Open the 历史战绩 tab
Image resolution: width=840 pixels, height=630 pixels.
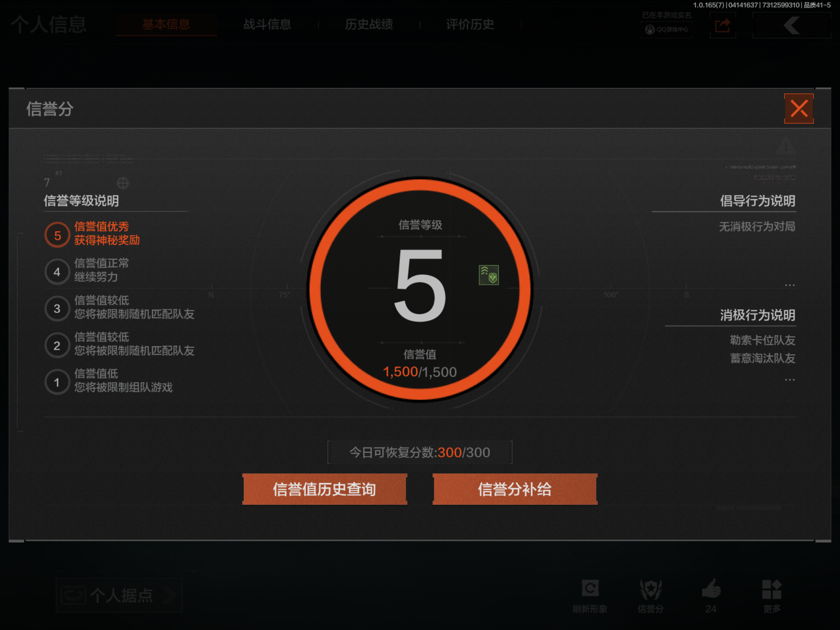coord(369,25)
